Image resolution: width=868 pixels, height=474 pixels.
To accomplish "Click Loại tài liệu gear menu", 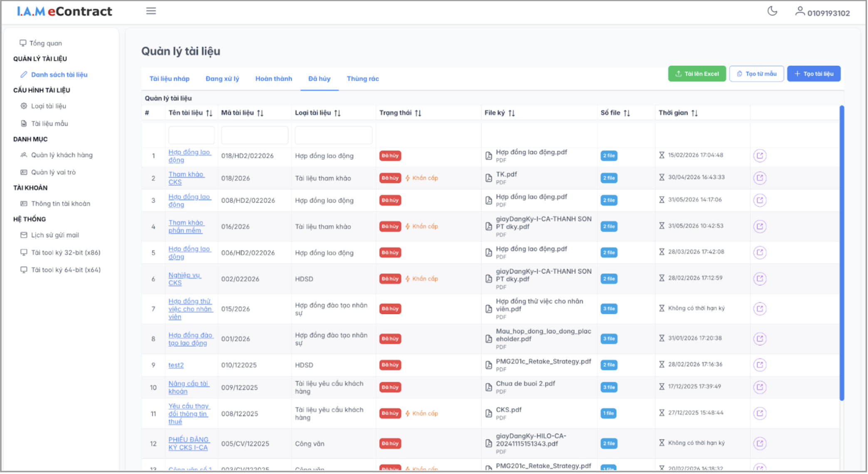I will 49,106.
